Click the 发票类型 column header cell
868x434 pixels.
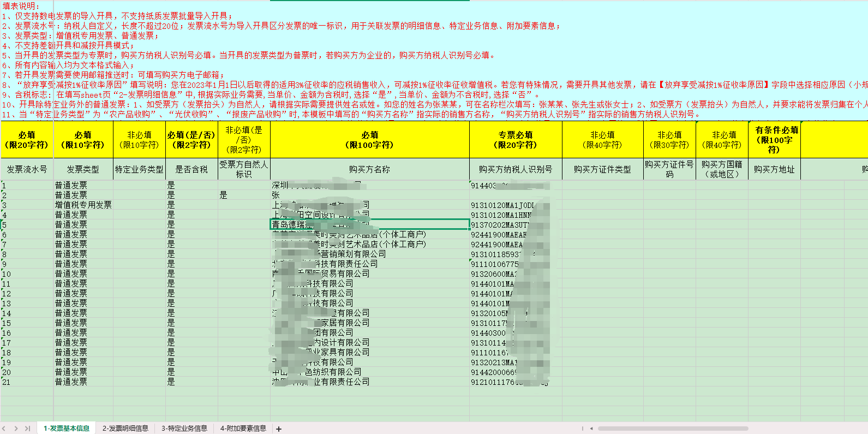click(83, 169)
